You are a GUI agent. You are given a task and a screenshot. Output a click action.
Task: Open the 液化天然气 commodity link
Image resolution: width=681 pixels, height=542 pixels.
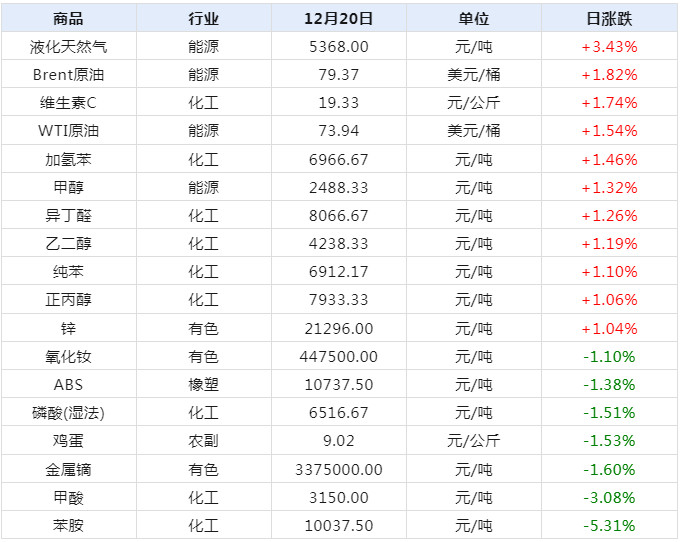[x=69, y=46]
